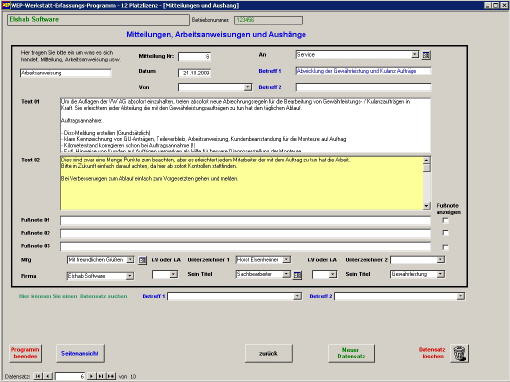The height and width of the screenshot is (382, 510).
Task: Open the Firma dropdown with Elihab Software
Action: tap(130, 276)
